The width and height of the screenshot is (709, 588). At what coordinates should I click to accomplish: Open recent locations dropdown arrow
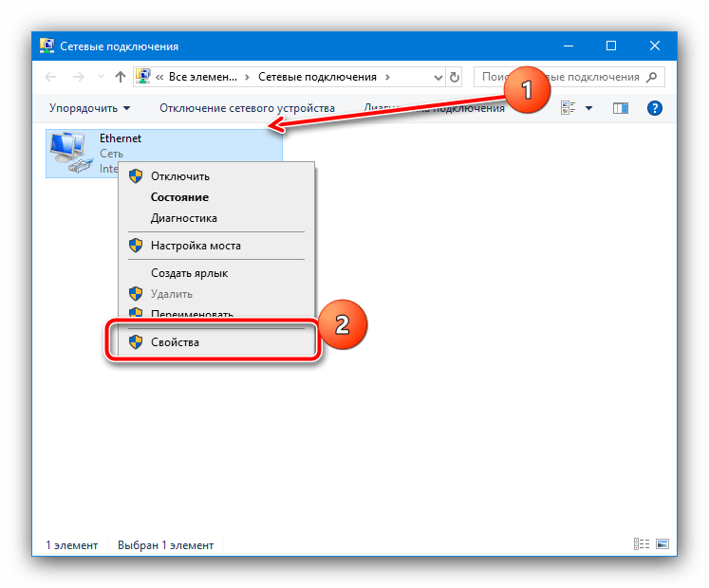pyautogui.click(x=101, y=77)
